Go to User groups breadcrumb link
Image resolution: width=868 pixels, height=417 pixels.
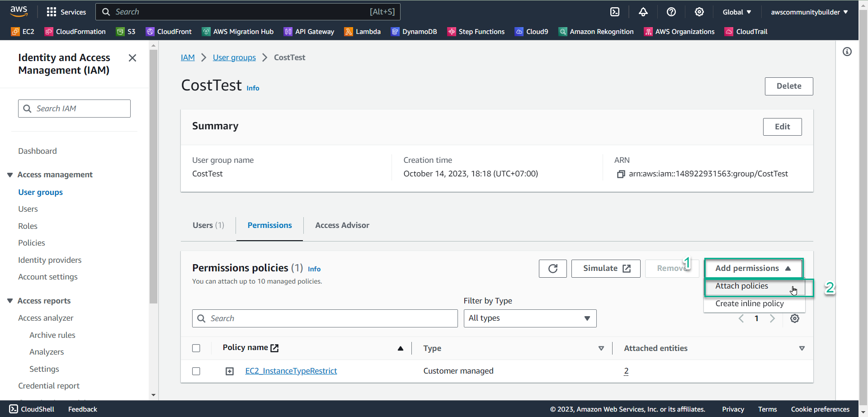pos(234,57)
